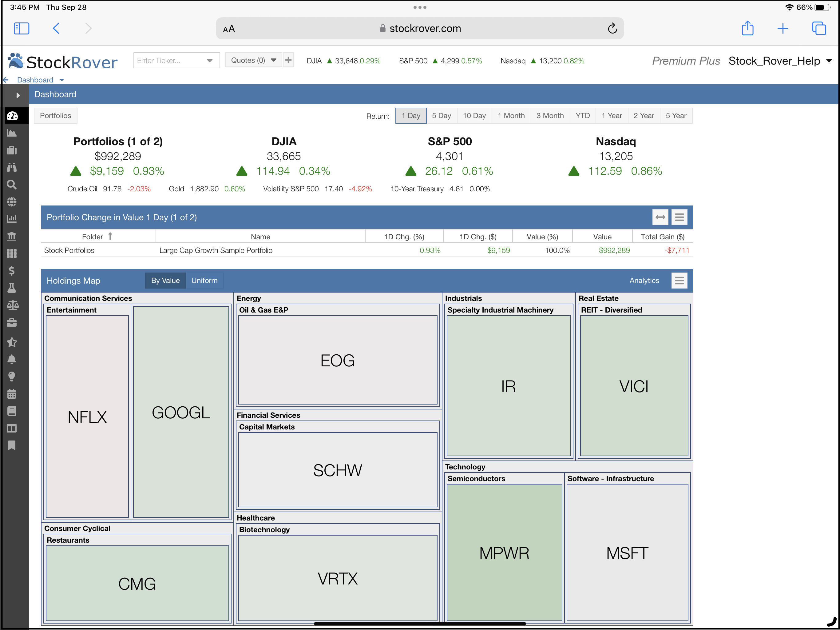Click the list/grid view toggle icon
This screenshot has height=630, width=840.
(680, 217)
